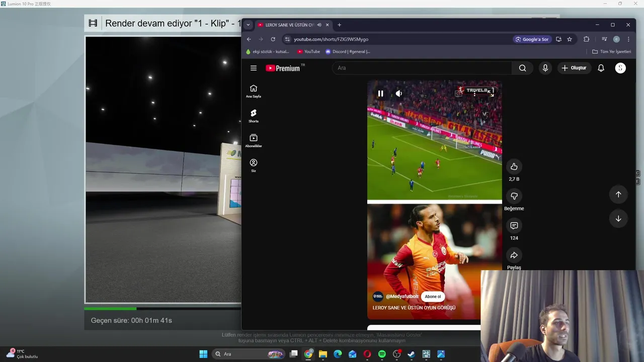Screen dimensions: 644x362
Task: Open the ekşi sözlük bookmark
Action: [267, 51]
